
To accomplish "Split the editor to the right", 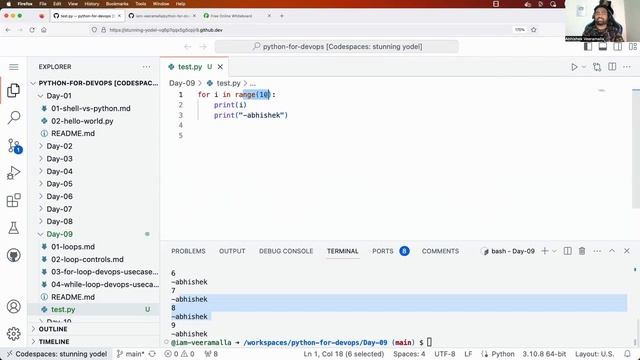I will tap(612, 67).
